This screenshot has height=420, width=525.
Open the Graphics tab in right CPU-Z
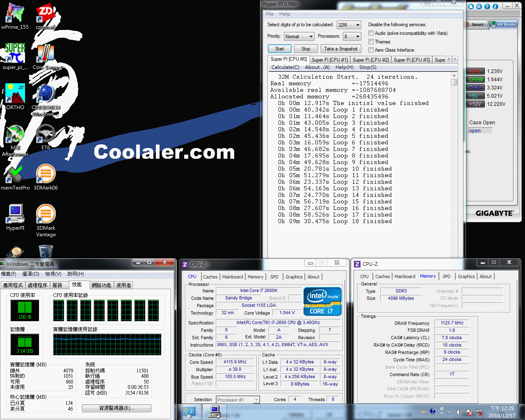pos(466,276)
